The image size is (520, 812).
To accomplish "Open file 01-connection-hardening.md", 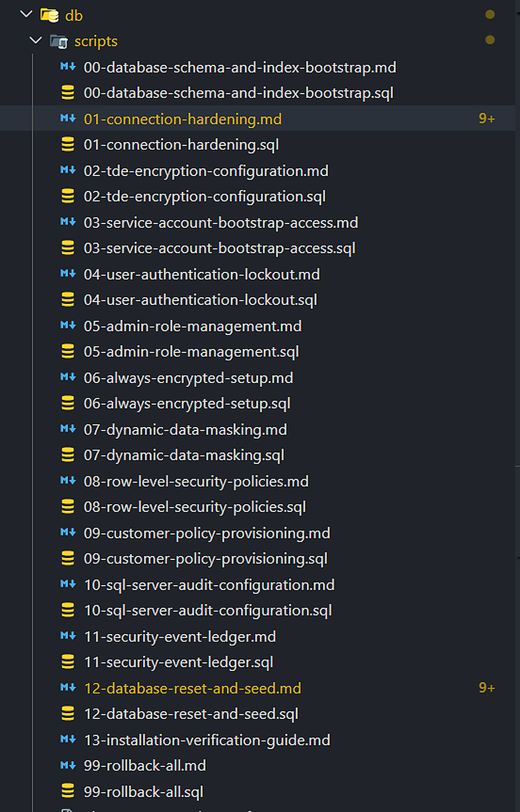I will tap(183, 119).
